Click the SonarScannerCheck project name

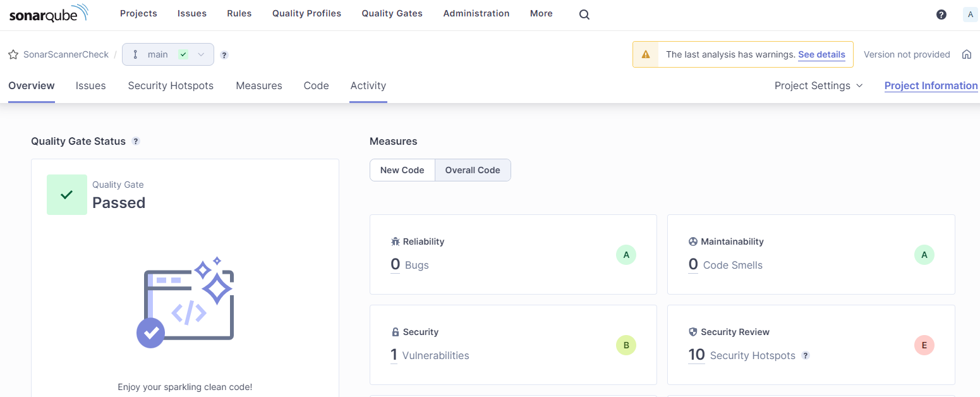tap(66, 54)
